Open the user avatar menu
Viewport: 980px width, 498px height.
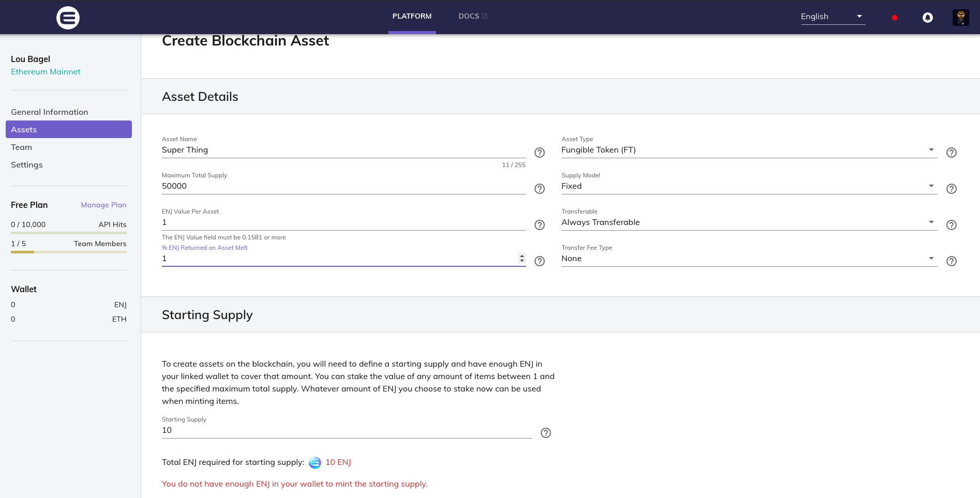tap(961, 18)
